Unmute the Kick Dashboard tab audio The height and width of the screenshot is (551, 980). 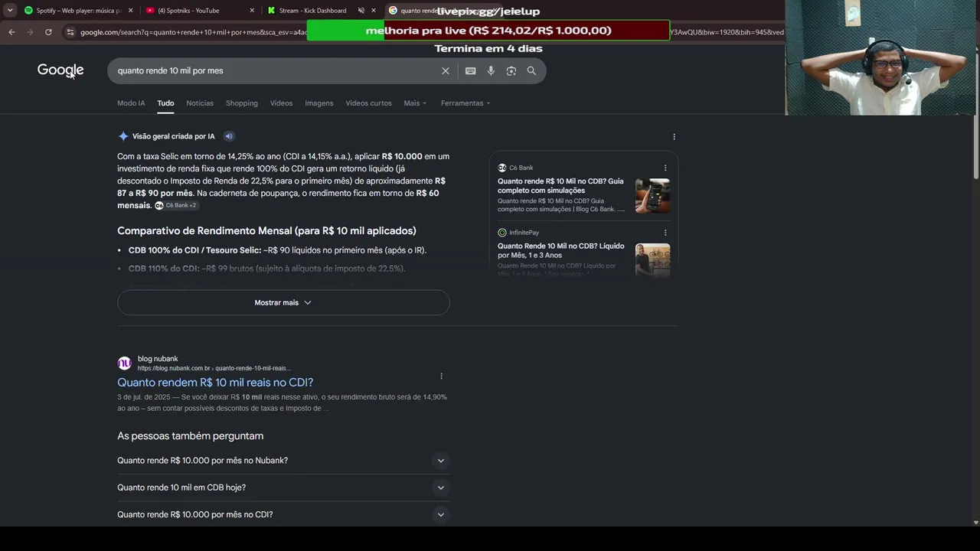click(361, 11)
